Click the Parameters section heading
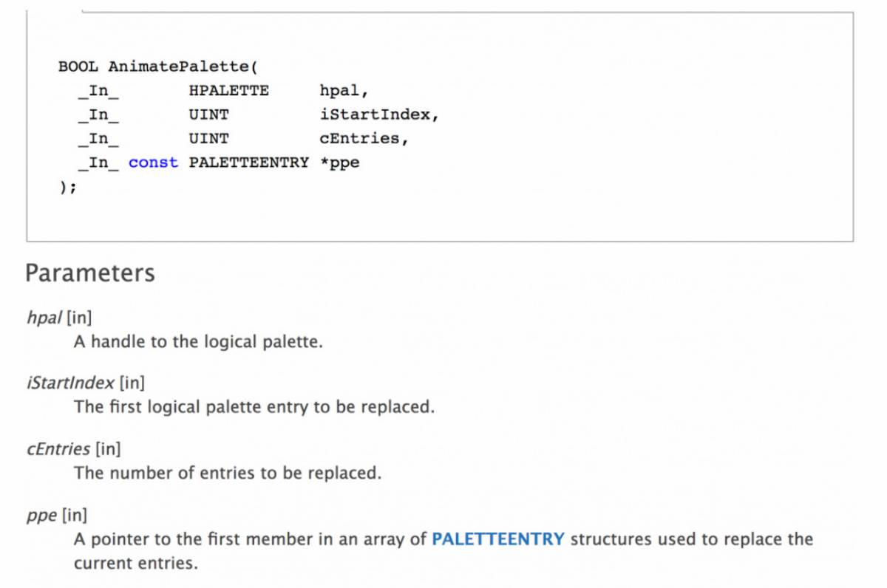This screenshot has width=887, height=588. [x=90, y=273]
